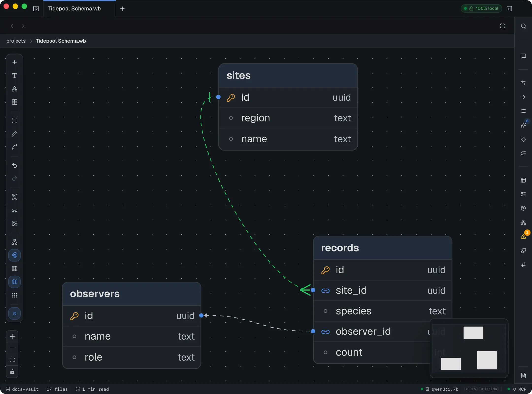Select the Text tool in canvas toolbar
This screenshot has width=532, height=394.
[15, 76]
